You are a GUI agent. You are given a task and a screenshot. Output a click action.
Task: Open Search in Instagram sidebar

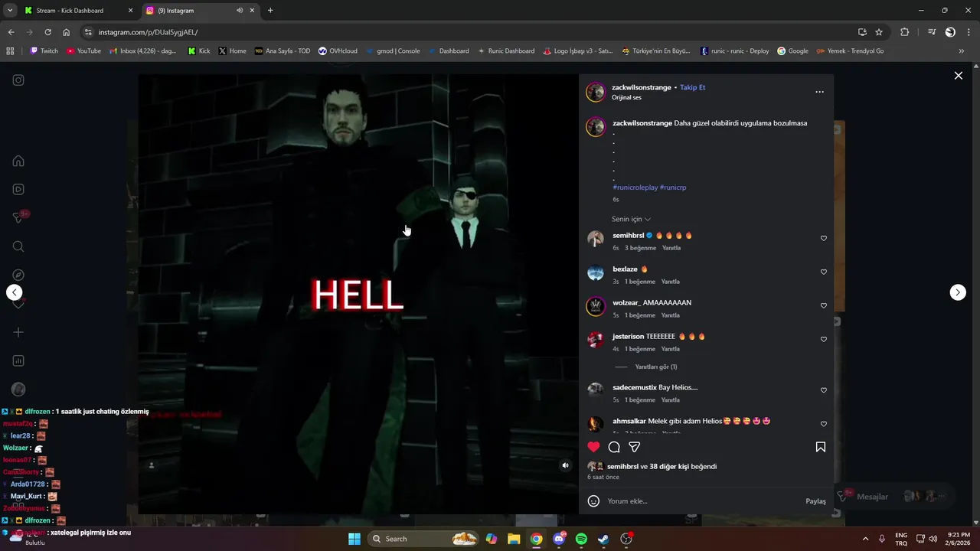(18, 246)
